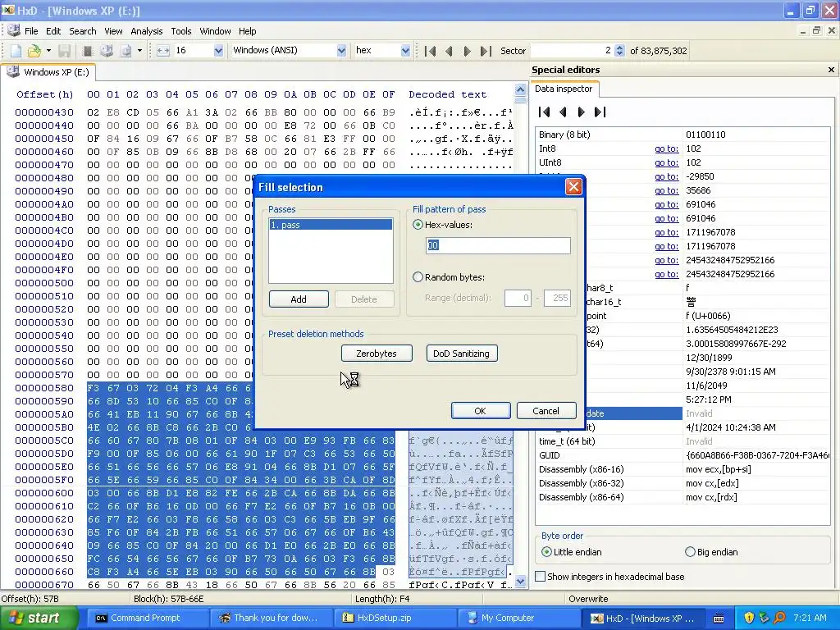Screen dimensions: 840x630
Task: Select Little endian byte order
Action: point(546,552)
